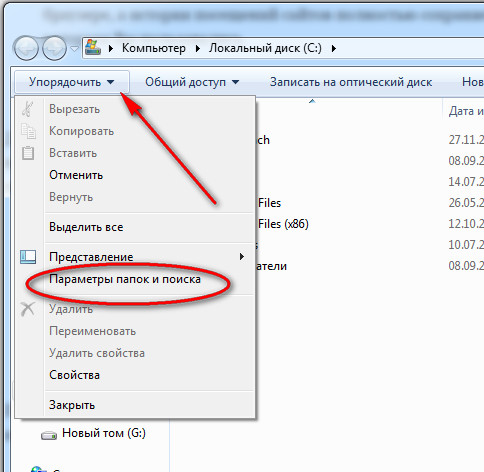
Task: Click the Forward navigation arrow button
Action: tap(54, 48)
